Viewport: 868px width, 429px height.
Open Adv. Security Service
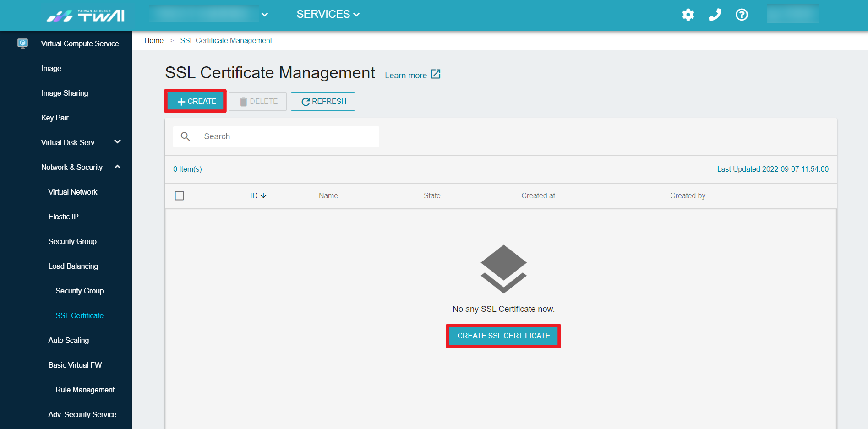[x=82, y=414]
